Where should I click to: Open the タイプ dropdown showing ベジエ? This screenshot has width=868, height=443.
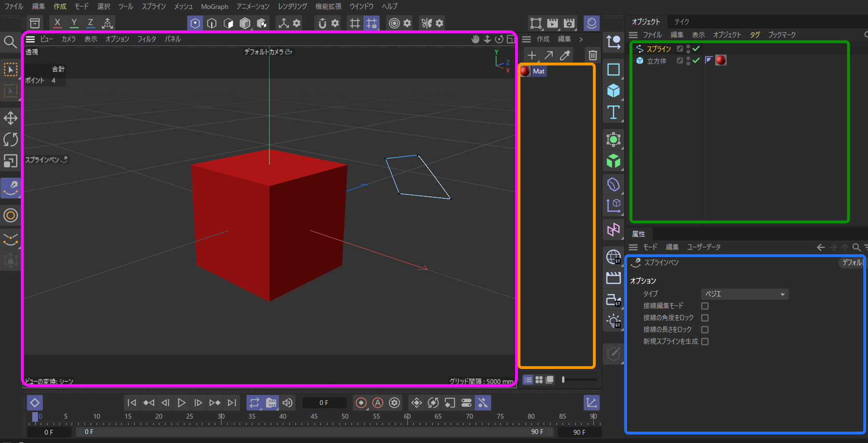(744, 294)
